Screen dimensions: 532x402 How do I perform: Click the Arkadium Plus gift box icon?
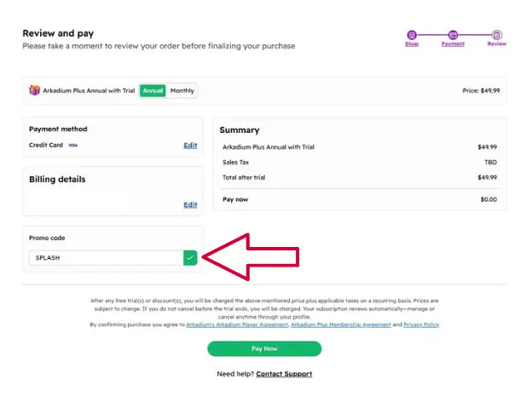34,90
